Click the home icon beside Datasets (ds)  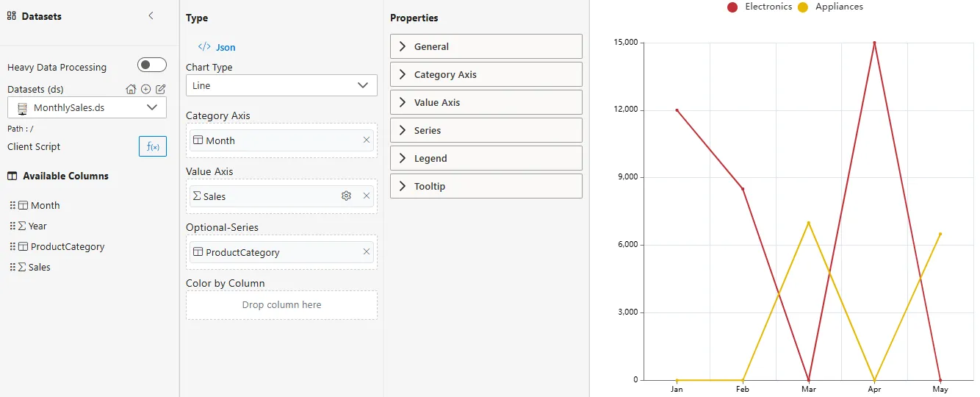click(x=131, y=89)
